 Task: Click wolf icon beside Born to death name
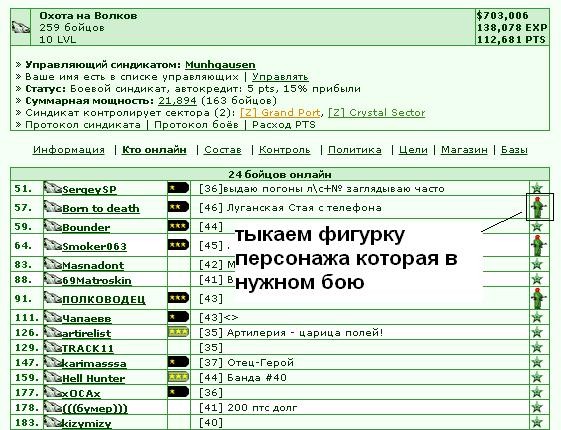[x=53, y=207]
